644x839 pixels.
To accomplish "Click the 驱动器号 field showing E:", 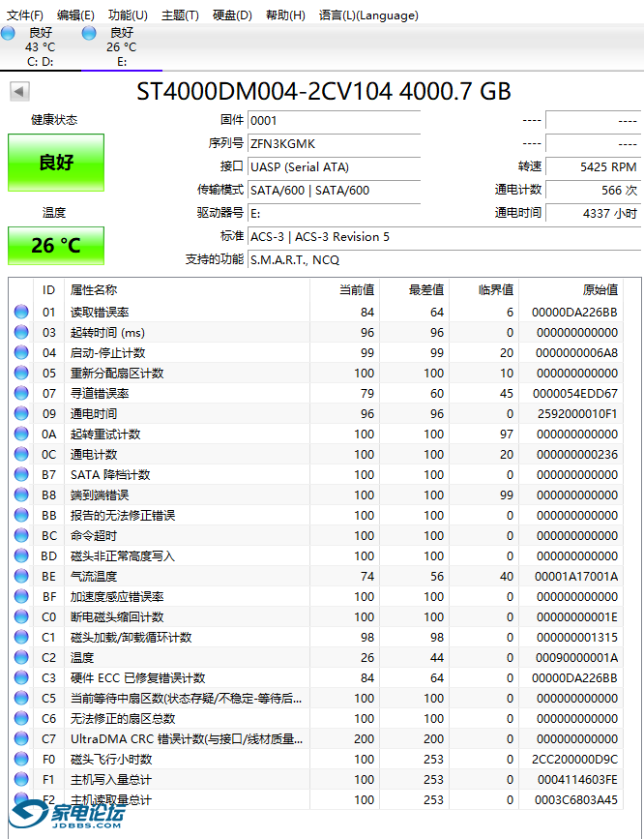I will (335, 214).
